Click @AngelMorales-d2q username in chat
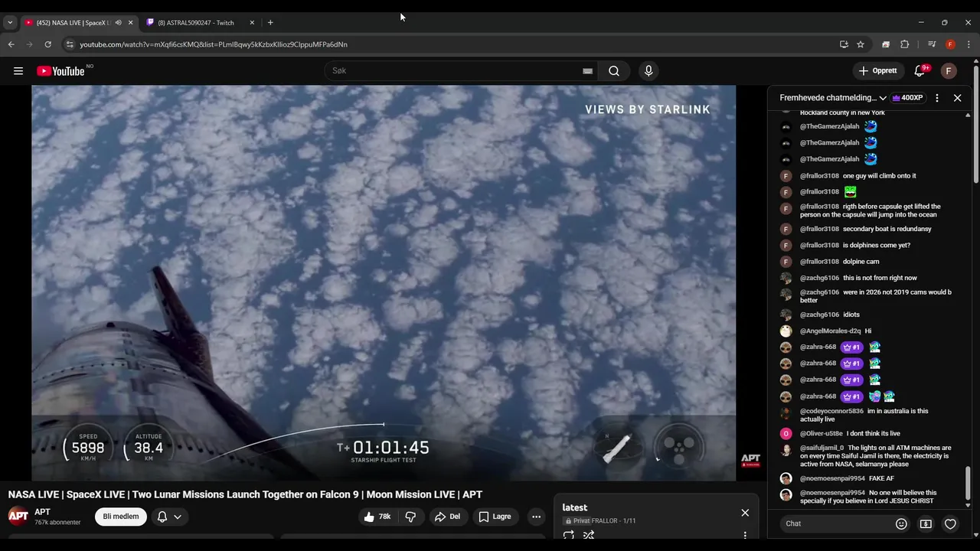 [831, 331]
